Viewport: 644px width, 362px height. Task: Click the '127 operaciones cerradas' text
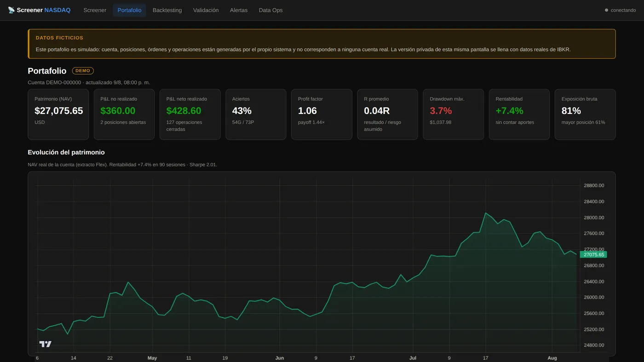tap(184, 126)
